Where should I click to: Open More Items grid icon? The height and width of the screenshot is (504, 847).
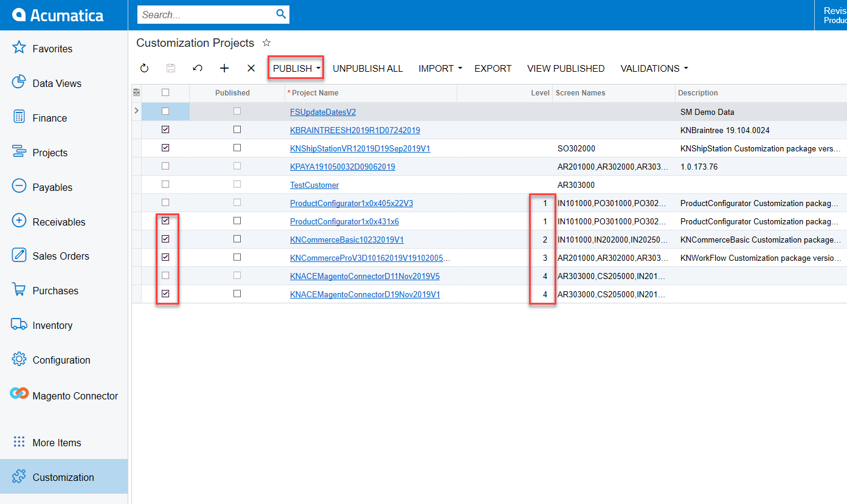[19, 442]
